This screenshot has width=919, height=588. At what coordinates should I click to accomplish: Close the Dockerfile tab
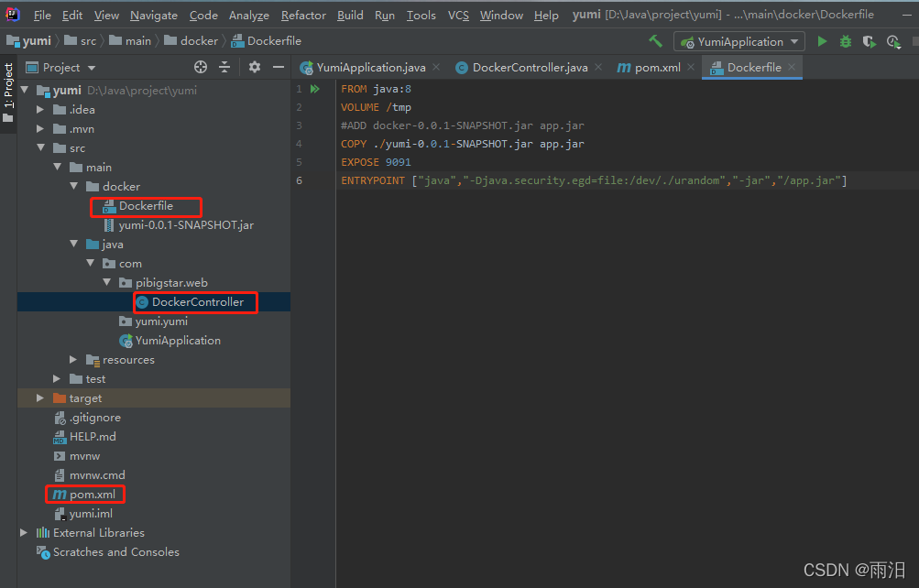pos(792,68)
